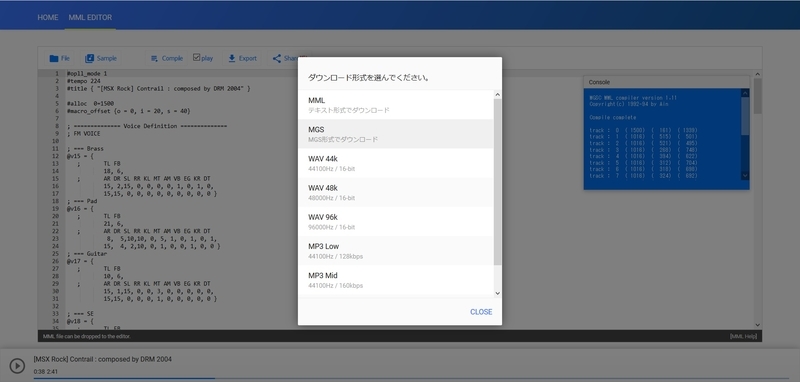
Task: Click the '#title' line in editor
Action: tap(159, 89)
